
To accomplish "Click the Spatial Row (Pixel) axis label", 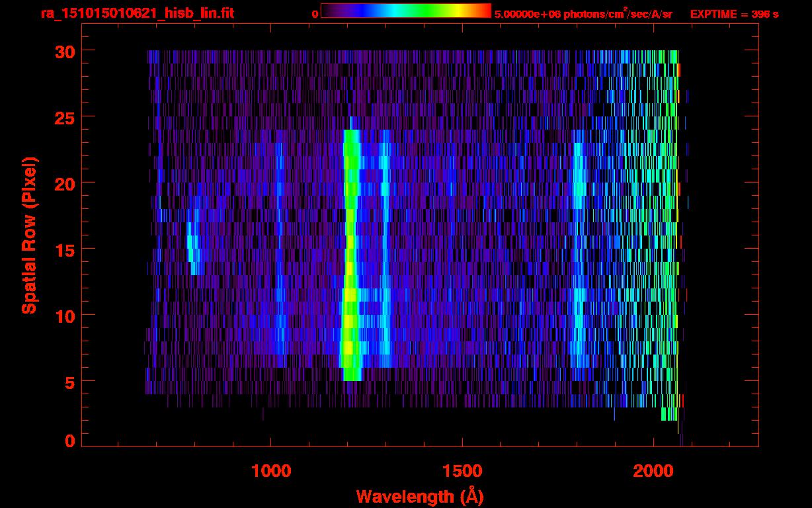I will coord(28,235).
